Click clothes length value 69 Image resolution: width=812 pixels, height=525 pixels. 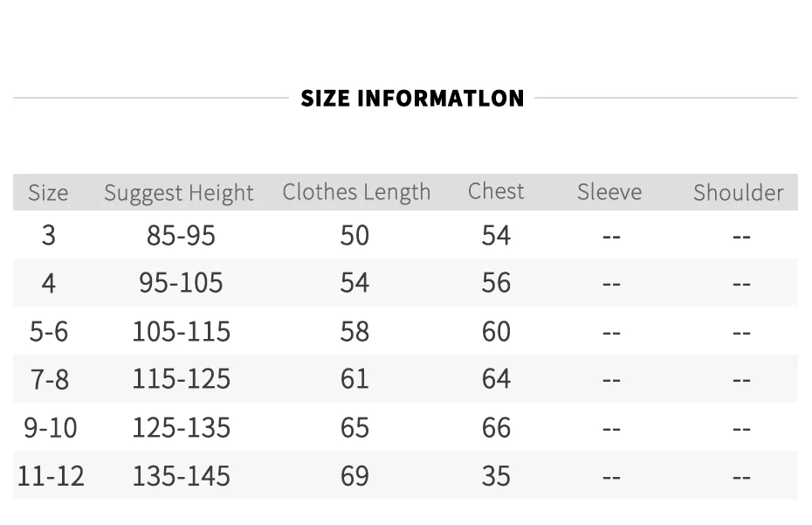click(x=354, y=476)
